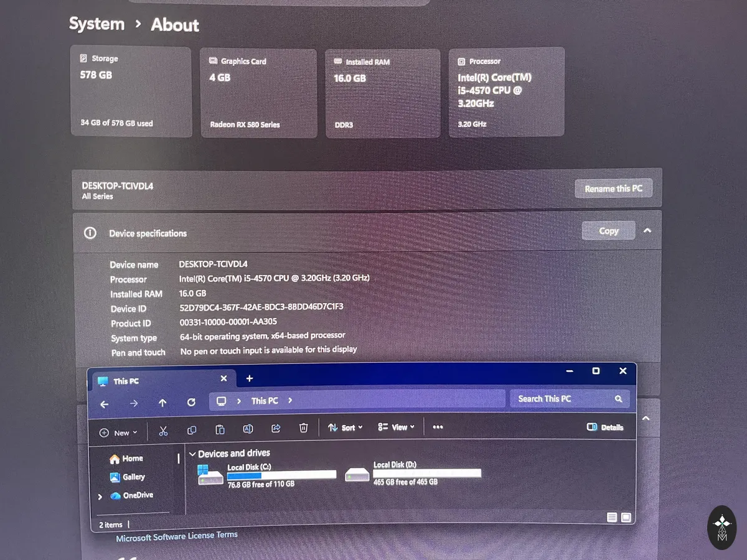
Task: Minimize the File Explorer window
Action: 570,371
